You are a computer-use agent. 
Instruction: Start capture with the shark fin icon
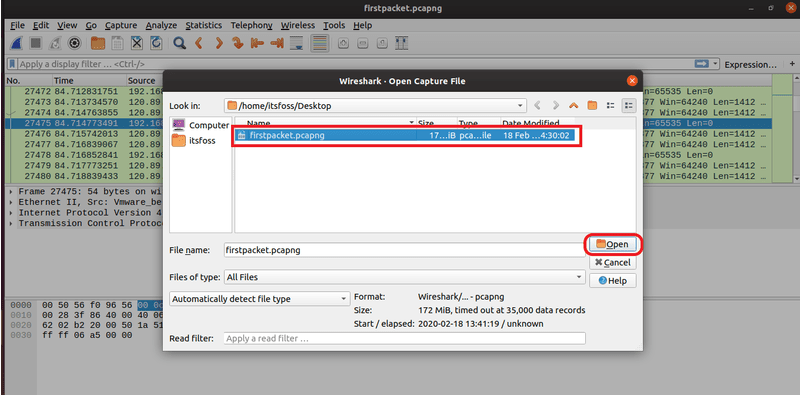[x=16, y=43]
